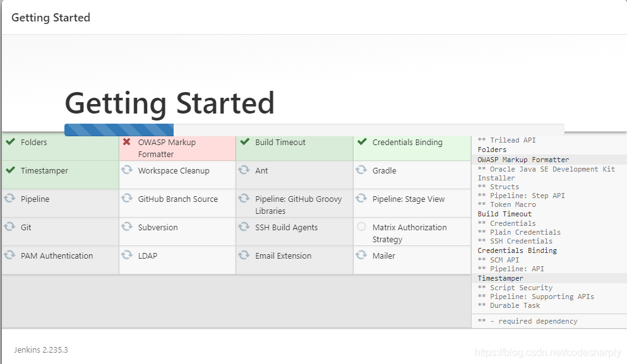The height and width of the screenshot is (364, 627).
Task: Click '** Token Macro' log line
Action: (x=506, y=204)
